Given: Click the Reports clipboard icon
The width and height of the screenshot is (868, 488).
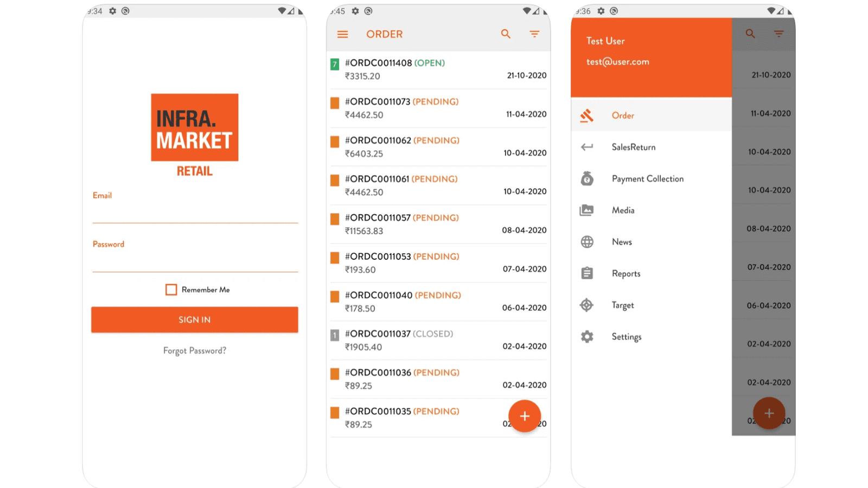Looking at the screenshot, I should 587,273.
